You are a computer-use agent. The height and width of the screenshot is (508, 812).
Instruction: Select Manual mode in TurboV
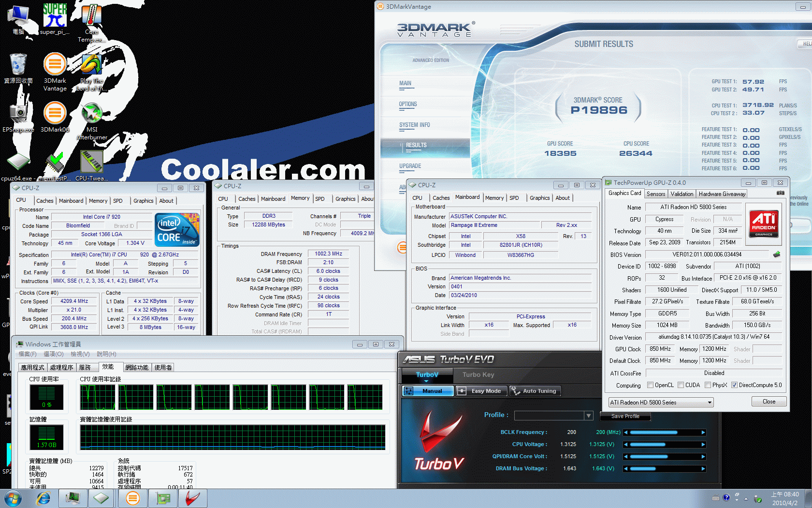(427, 391)
